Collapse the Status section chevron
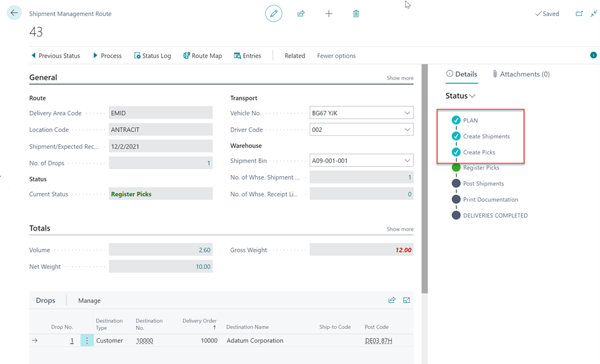Screen dimensions: 600x364 (472, 96)
